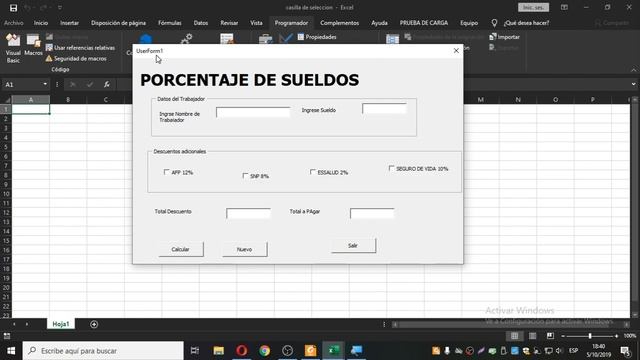Collapse the ribbon with the up chevron
The height and width of the screenshot is (360, 640).
633,70
